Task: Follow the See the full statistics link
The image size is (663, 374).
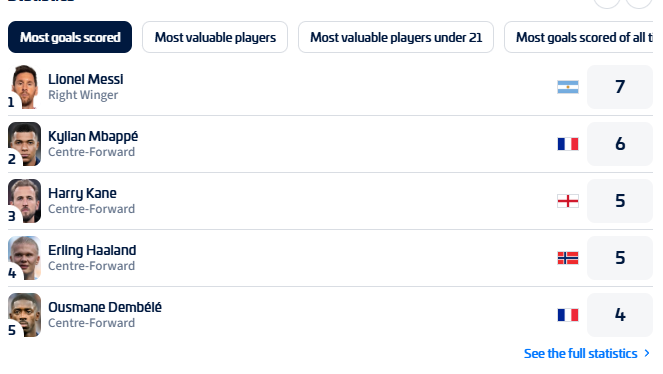Action: (x=580, y=353)
